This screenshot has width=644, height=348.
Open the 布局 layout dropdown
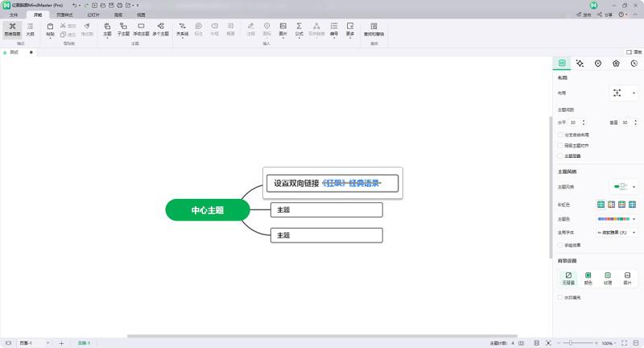point(622,93)
